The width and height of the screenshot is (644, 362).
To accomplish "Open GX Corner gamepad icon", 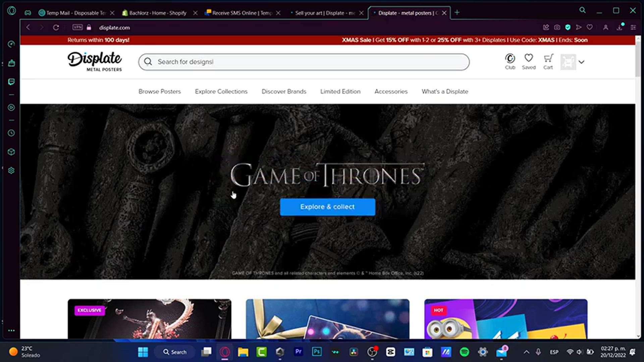I will pyautogui.click(x=28, y=13).
